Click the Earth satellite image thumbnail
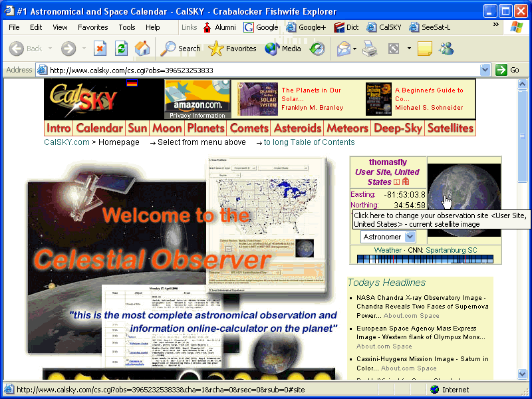Viewport: 532px width, 399px height. [x=464, y=200]
